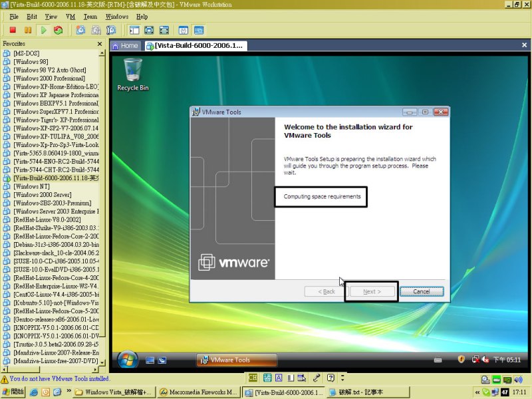Select [Windows 2000 Server] favorite
532x399 pixels.
pyautogui.click(x=43, y=194)
